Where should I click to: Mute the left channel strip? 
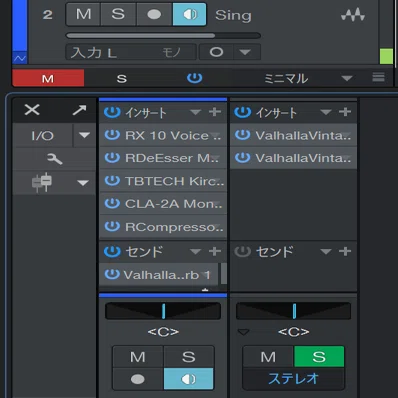coord(138,357)
